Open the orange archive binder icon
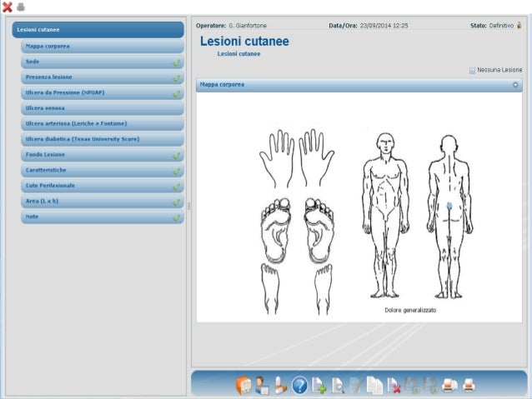Viewport: 532px width, 399px height. click(x=244, y=384)
